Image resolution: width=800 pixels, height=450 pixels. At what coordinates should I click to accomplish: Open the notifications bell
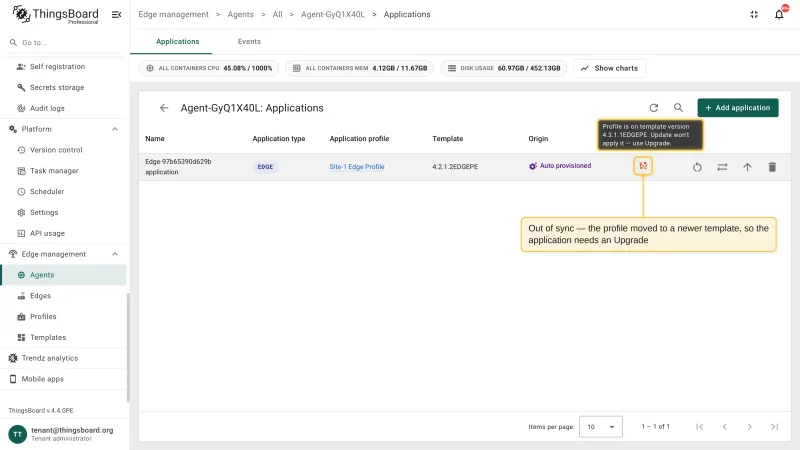click(x=779, y=14)
